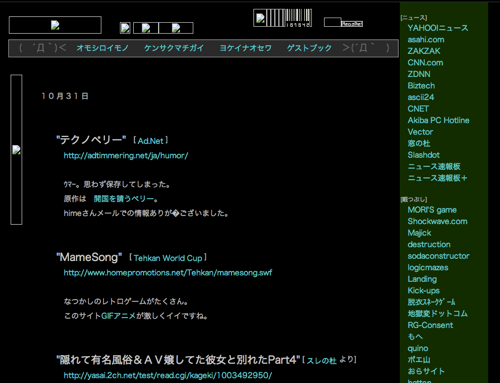Open the ニュース速報板 link

tap(434, 167)
